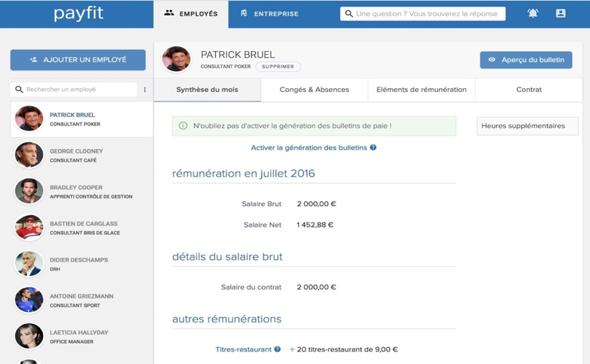Switch to Congés & Absences tab

(x=314, y=90)
